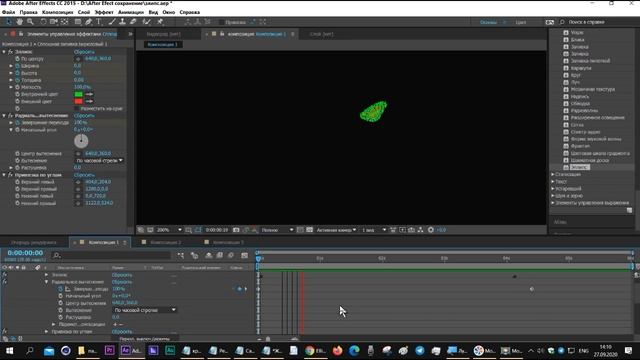Reset Радиальное вытеснение effect in controls panel

click(84, 116)
